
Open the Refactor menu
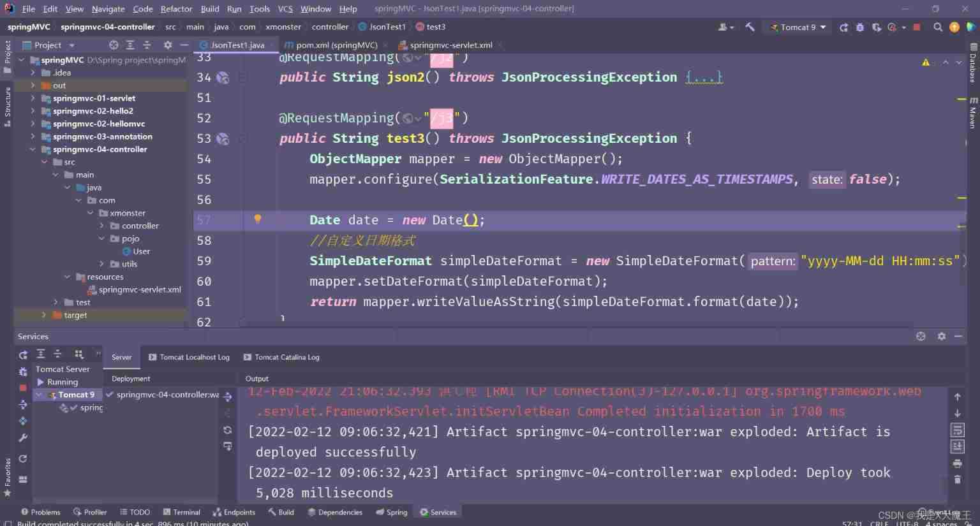click(176, 9)
